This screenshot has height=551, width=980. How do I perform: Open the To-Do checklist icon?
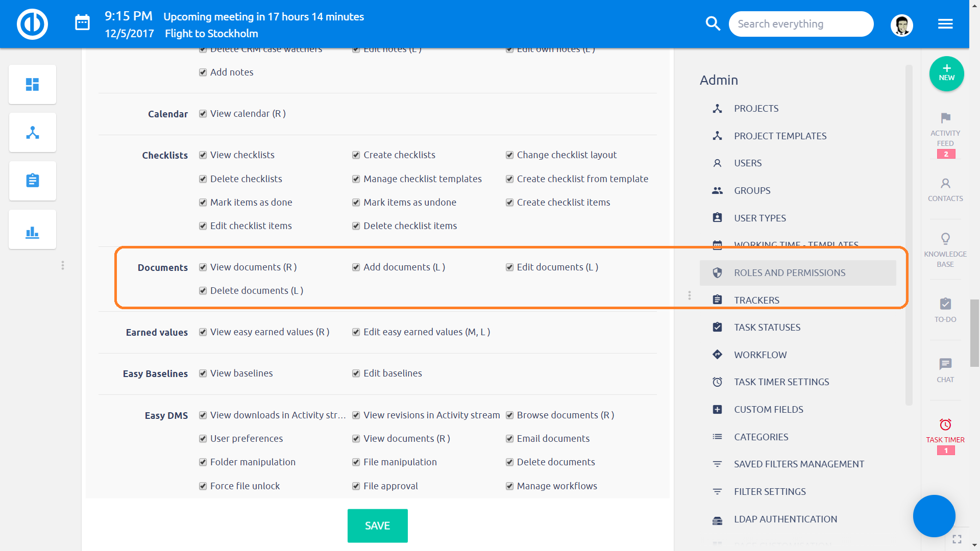tap(945, 304)
